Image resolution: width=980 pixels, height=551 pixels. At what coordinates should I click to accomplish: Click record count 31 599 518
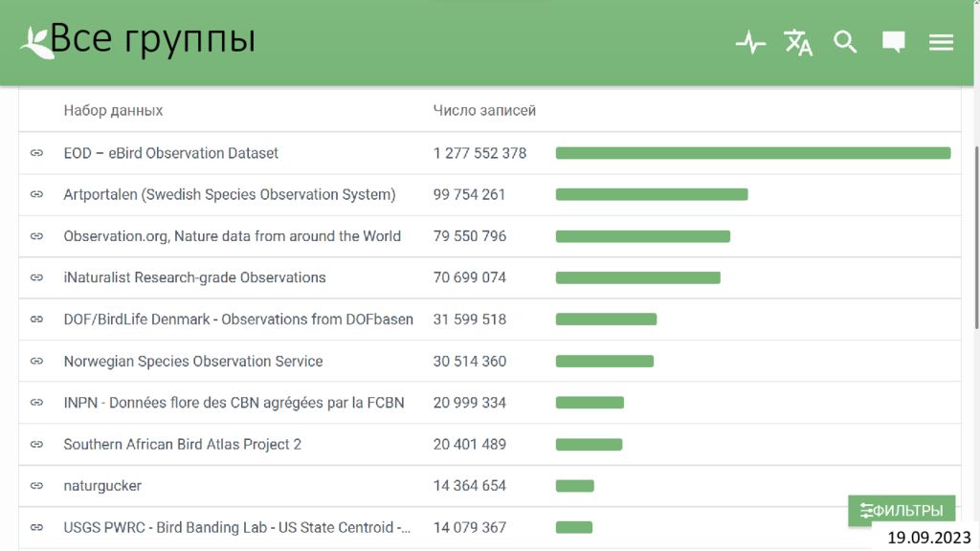pyautogui.click(x=469, y=320)
